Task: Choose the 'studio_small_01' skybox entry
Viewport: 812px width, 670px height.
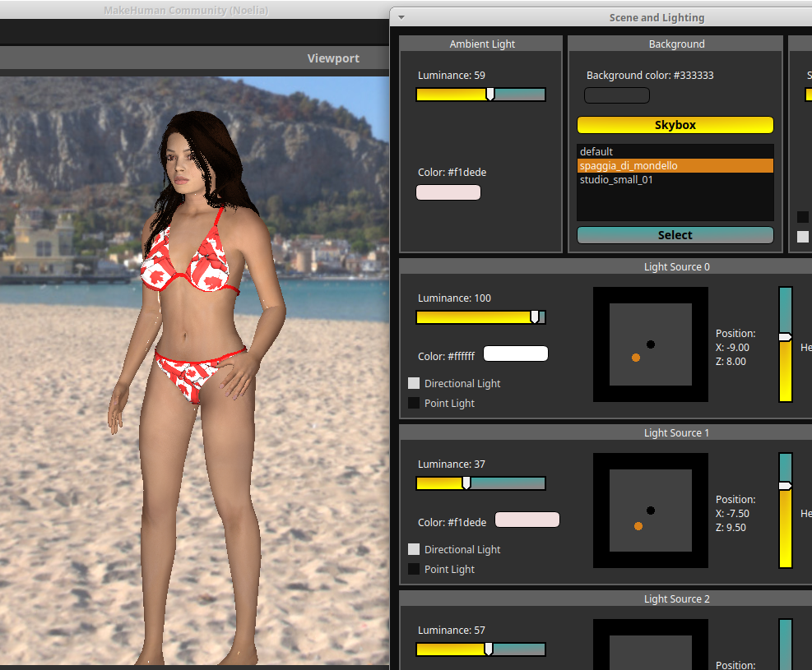Action: tap(616, 180)
